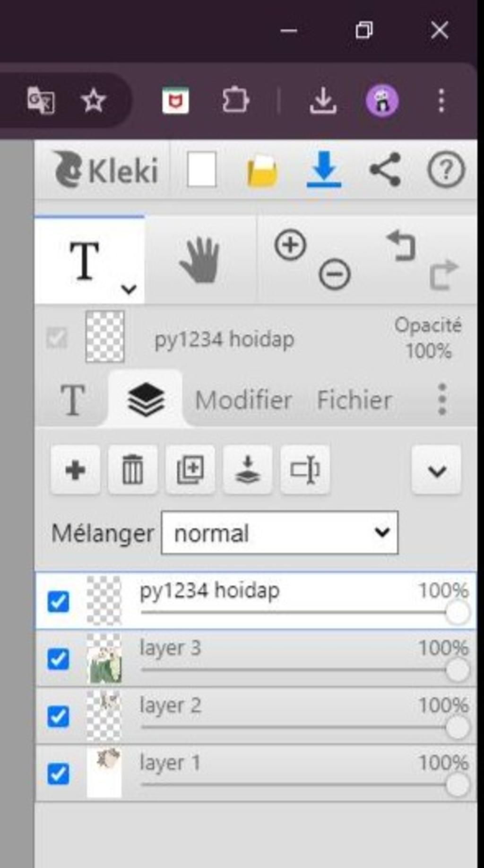Duplicate the layer with the copy icon
This screenshot has width=484, height=868.
pos(190,470)
